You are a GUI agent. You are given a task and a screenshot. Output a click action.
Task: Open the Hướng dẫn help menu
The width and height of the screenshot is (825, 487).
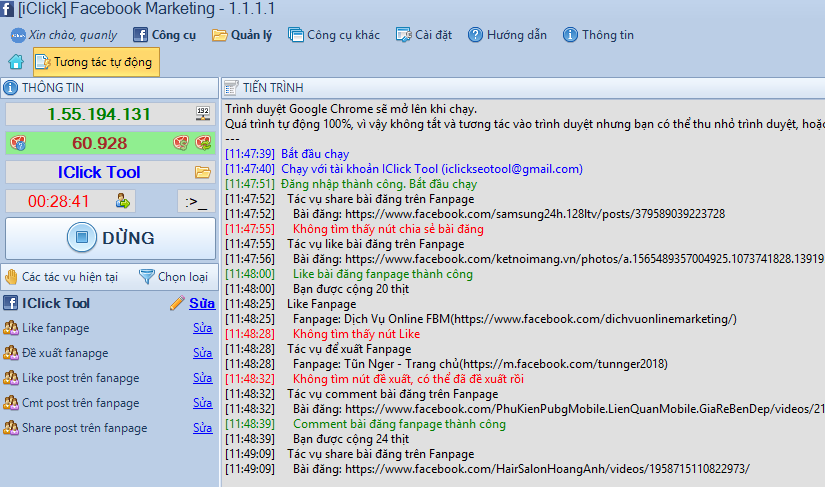tap(507, 35)
